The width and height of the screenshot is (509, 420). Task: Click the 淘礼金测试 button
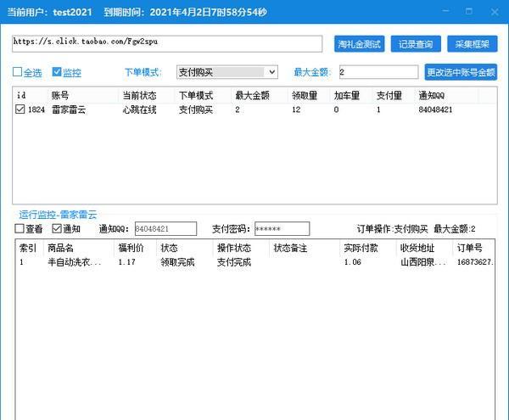click(x=359, y=44)
